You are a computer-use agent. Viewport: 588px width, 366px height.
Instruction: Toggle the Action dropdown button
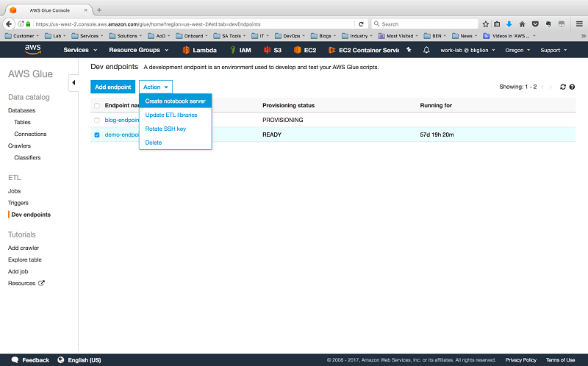156,87
